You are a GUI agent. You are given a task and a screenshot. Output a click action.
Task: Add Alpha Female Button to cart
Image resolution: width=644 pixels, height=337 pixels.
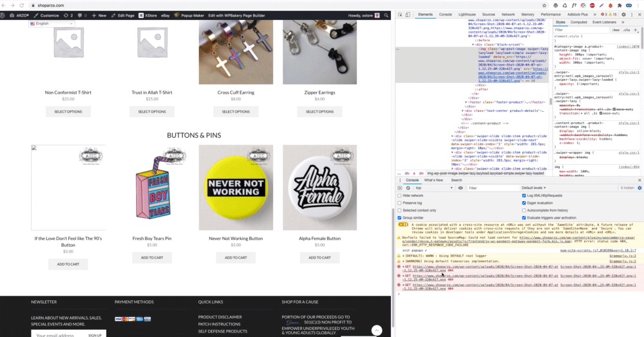[319, 257]
